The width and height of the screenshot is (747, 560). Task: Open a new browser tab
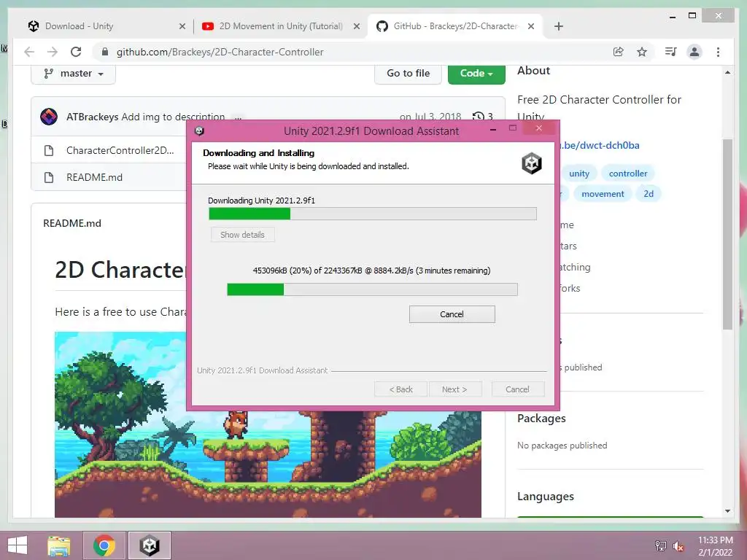point(559,26)
